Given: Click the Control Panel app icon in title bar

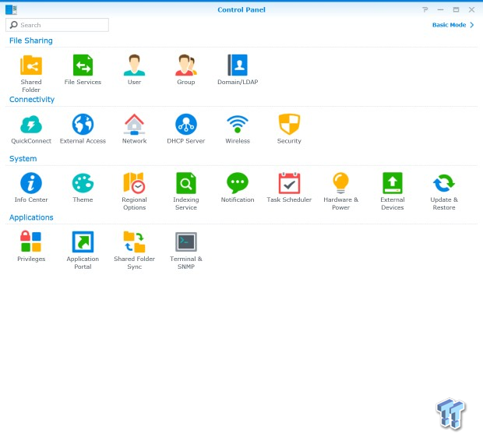Looking at the screenshot, I should coord(11,9).
